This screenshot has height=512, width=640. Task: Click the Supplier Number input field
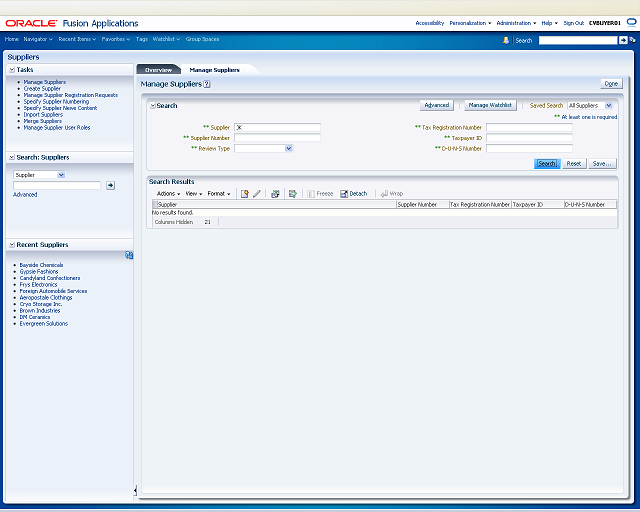click(x=277, y=138)
